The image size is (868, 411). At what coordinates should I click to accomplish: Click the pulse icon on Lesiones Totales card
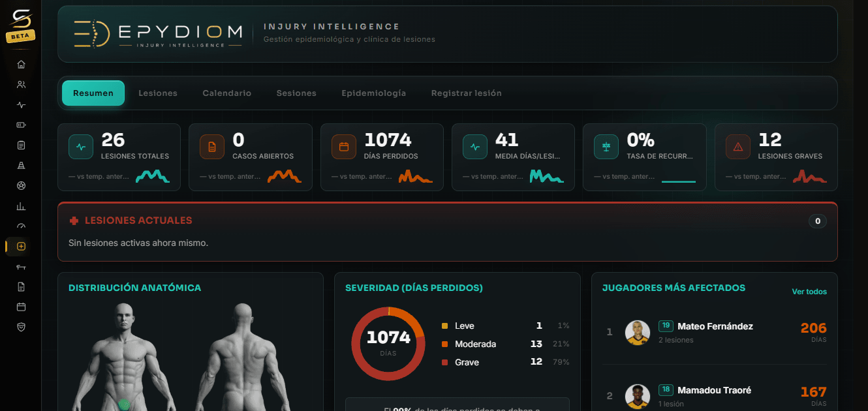coord(81,147)
